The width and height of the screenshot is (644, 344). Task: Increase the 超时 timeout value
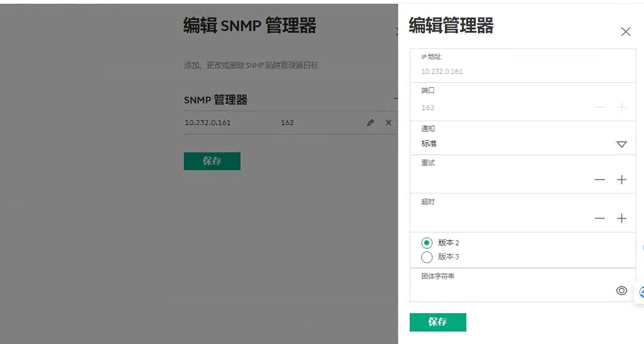coord(621,218)
